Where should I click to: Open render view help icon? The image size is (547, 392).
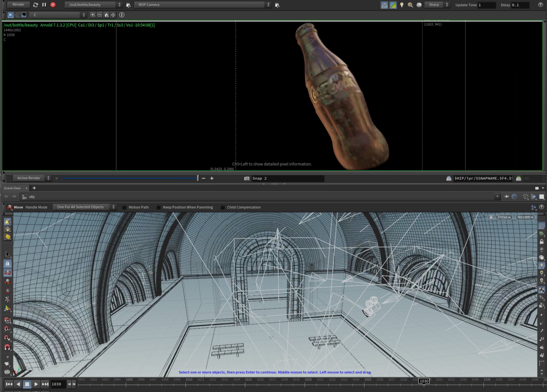[541, 5]
